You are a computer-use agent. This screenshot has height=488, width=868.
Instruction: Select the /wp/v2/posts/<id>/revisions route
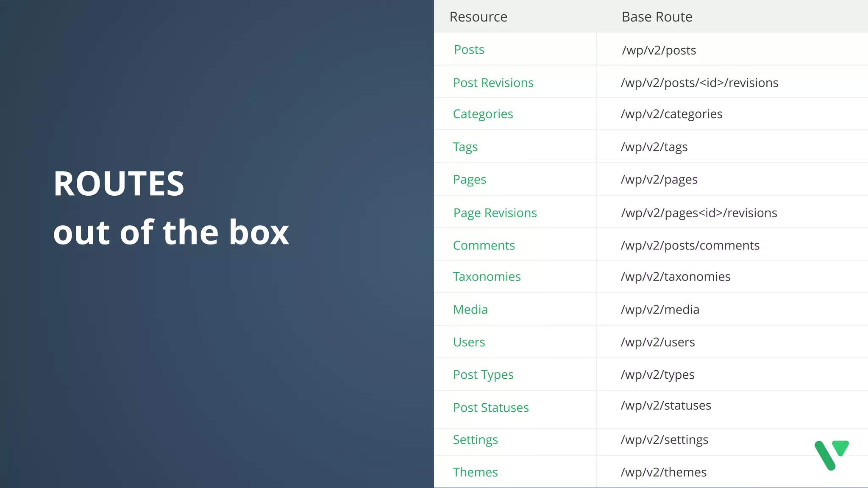(699, 83)
